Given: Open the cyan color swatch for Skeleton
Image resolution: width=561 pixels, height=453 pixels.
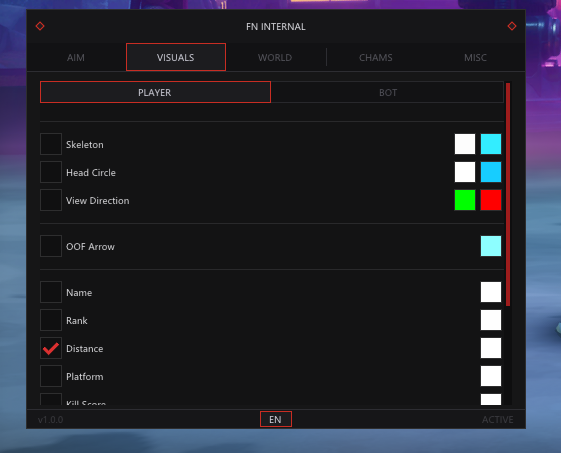Looking at the screenshot, I should (x=491, y=144).
